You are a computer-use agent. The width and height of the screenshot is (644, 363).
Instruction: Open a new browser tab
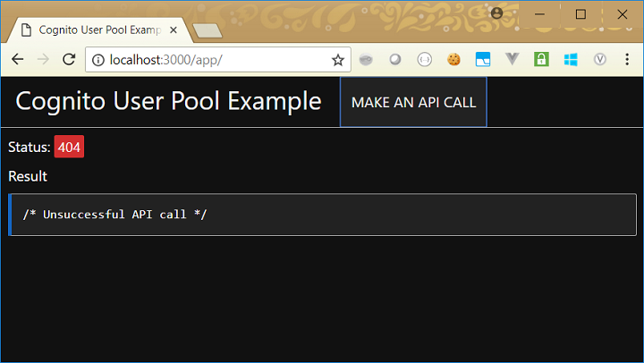click(x=207, y=30)
